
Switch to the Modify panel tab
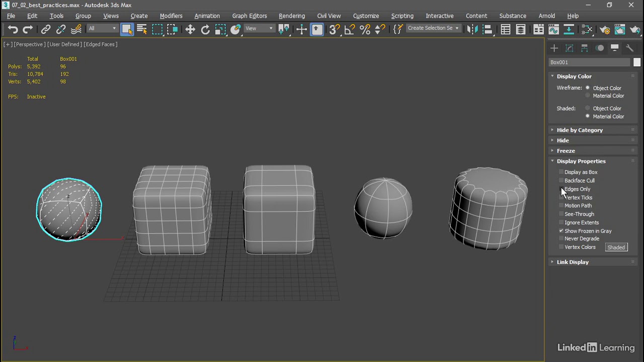[x=569, y=48]
